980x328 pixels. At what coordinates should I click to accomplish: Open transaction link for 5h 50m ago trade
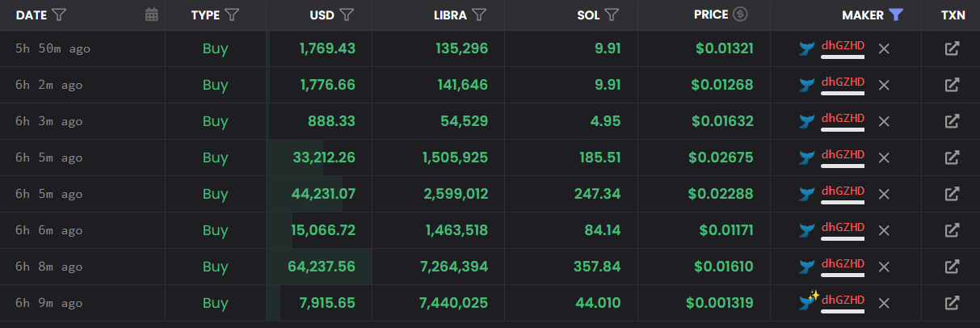(952, 48)
